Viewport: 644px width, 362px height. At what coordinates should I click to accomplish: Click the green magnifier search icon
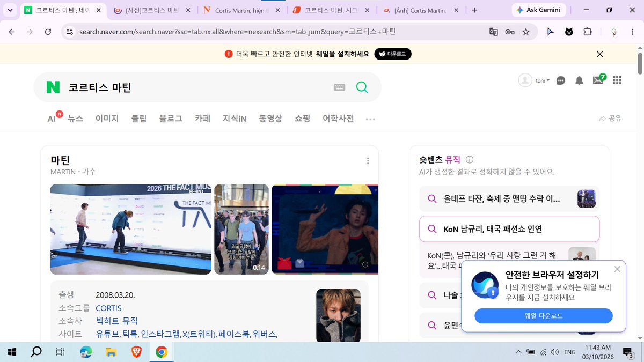click(x=362, y=87)
